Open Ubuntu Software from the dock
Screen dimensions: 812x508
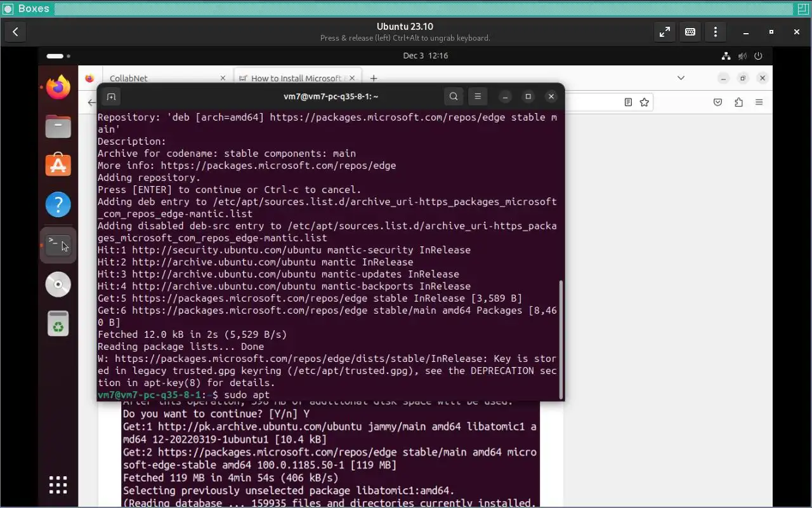58,166
